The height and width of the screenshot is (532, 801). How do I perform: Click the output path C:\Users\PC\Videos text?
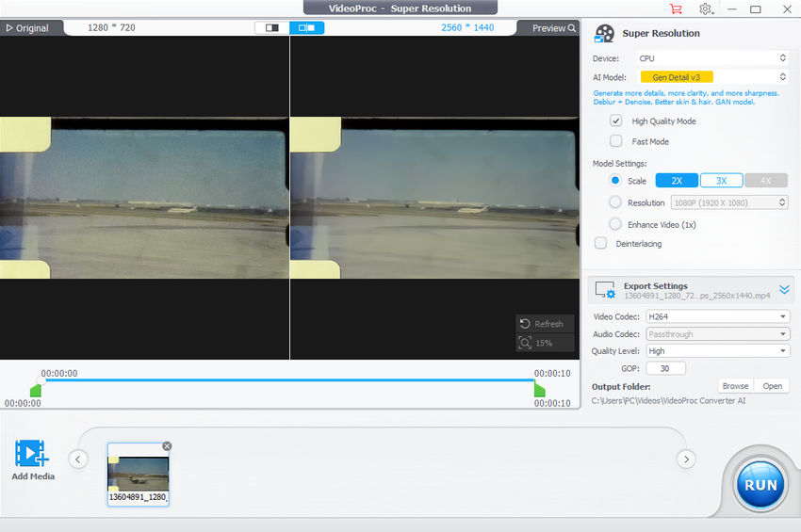[x=668, y=401]
